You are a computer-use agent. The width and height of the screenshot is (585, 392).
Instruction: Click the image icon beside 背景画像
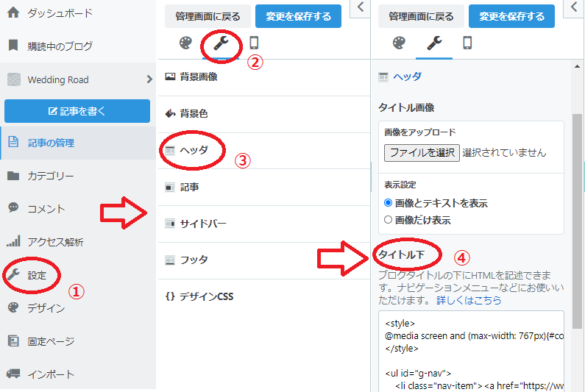[x=170, y=76]
